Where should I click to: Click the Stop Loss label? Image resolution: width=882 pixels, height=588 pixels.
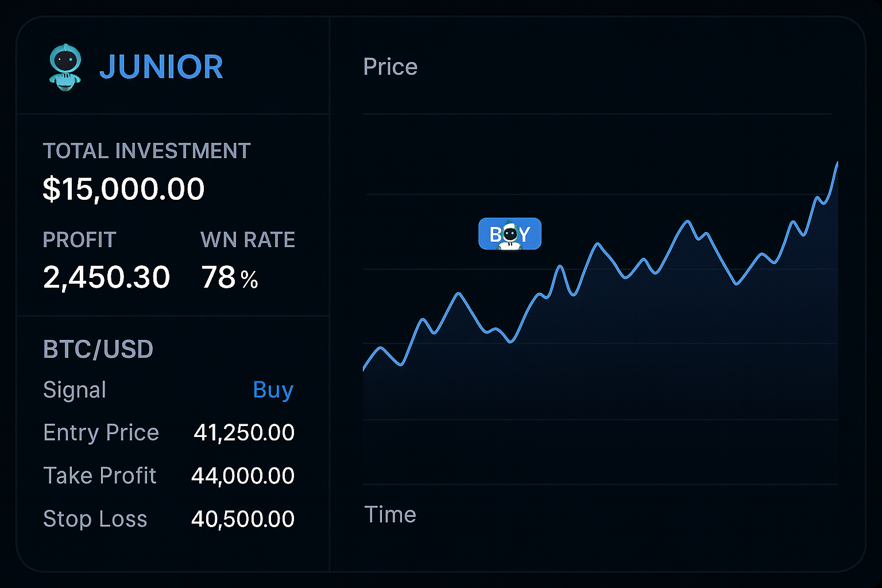click(95, 519)
